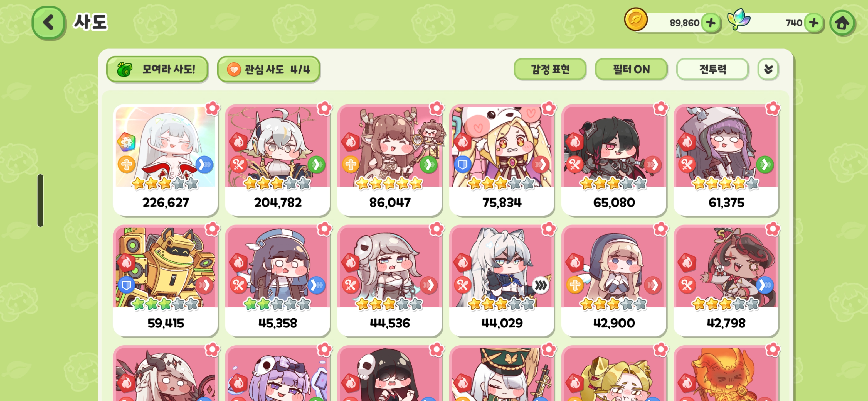Screen dimensions: 868x401
Task: Add gold coins with the plus icon
Action: tap(711, 23)
